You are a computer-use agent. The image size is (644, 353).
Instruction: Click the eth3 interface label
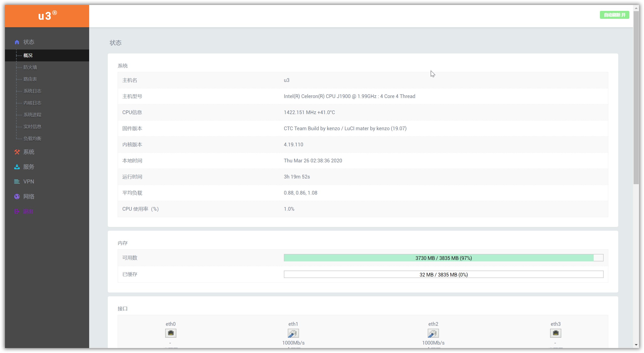(x=556, y=324)
